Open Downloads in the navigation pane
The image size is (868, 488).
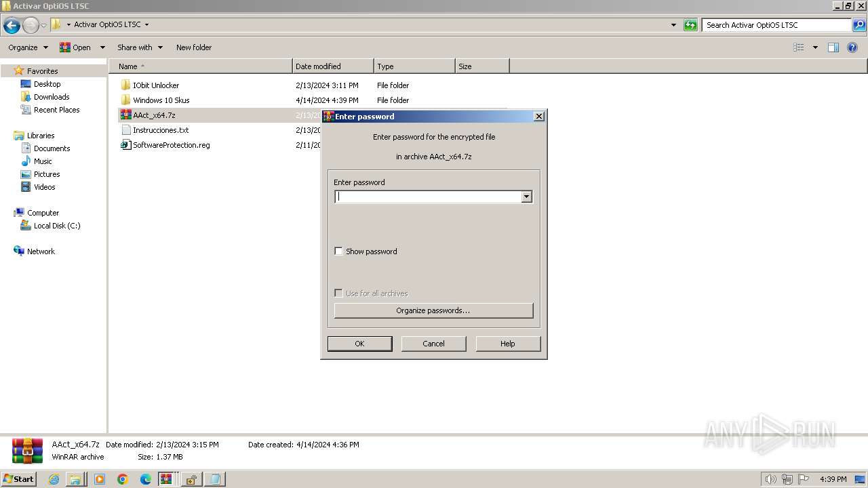tap(52, 97)
